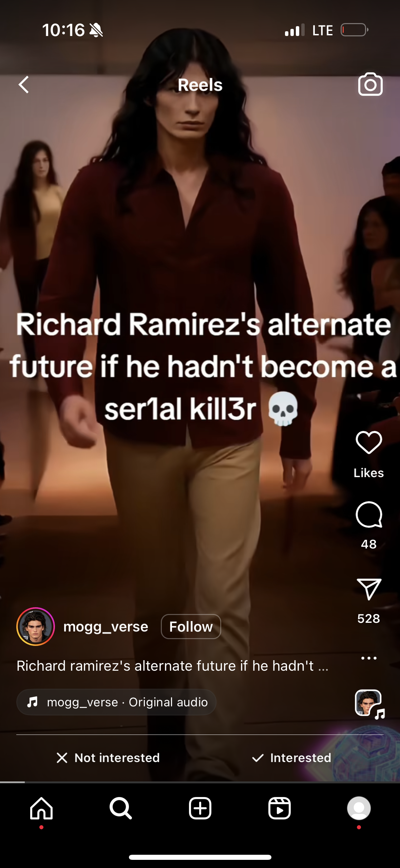The width and height of the screenshot is (400, 868).
Task: Open the mogg_verse username link
Action: click(106, 627)
